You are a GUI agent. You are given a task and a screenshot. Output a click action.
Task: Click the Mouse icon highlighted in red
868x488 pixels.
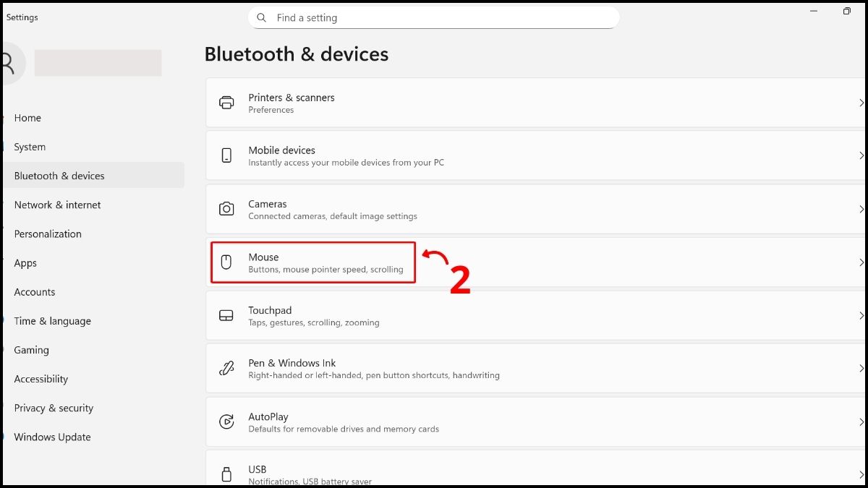(x=226, y=262)
